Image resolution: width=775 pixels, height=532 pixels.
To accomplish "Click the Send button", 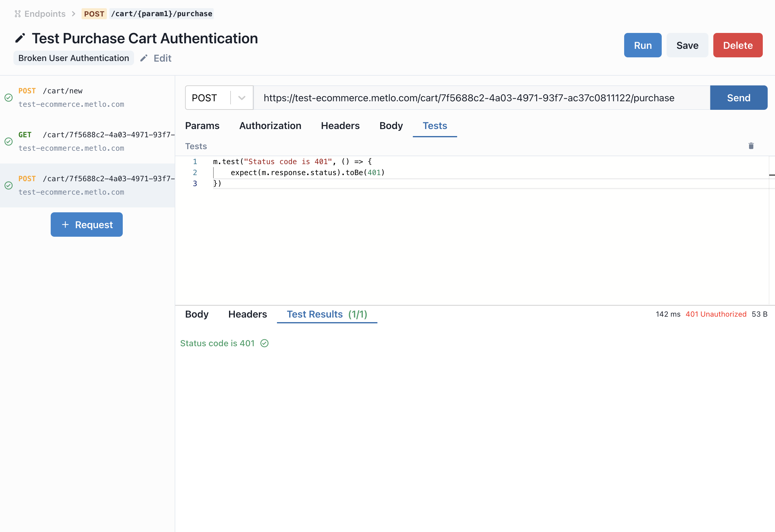I will (x=738, y=98).
